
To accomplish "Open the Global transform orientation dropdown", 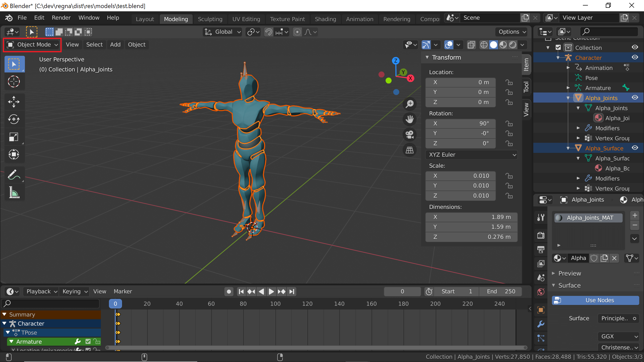I will coord(222,32).
